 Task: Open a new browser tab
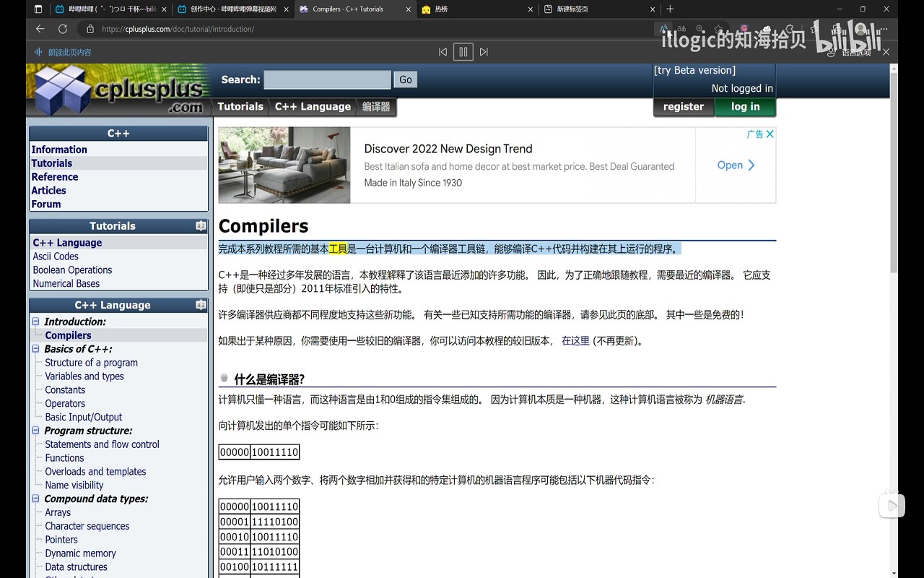coord(670,9)
